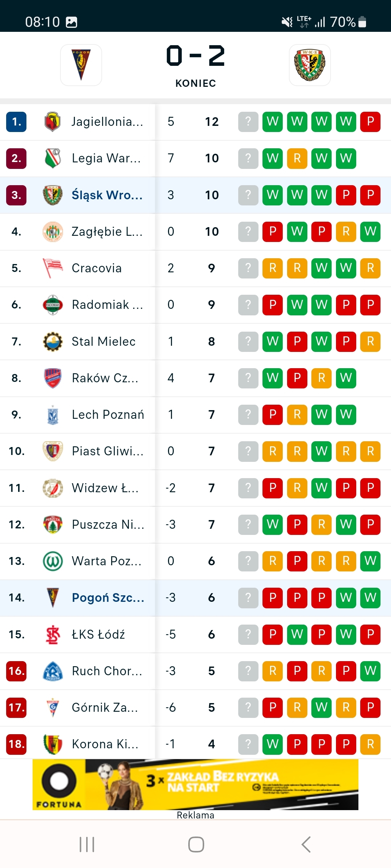
Task: Open the Fortuna advertisement banner
Action: (x=195, y=784)
